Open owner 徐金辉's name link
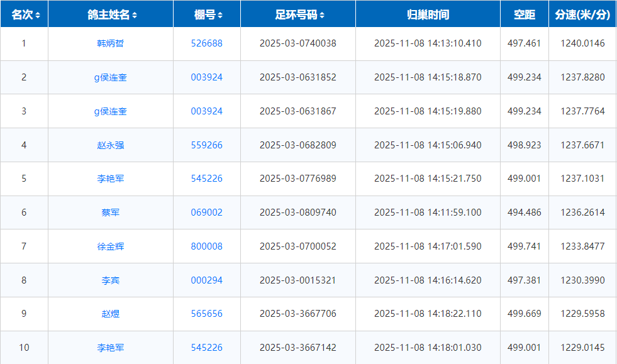 coord(111,246)
